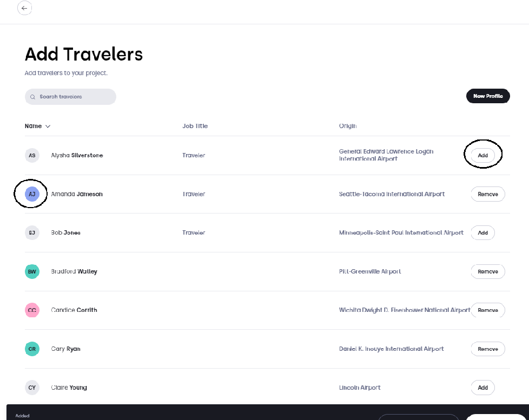This screenshot has width=529, height=420.
Task: Click the Job Title column header
Action: point(195,126)
